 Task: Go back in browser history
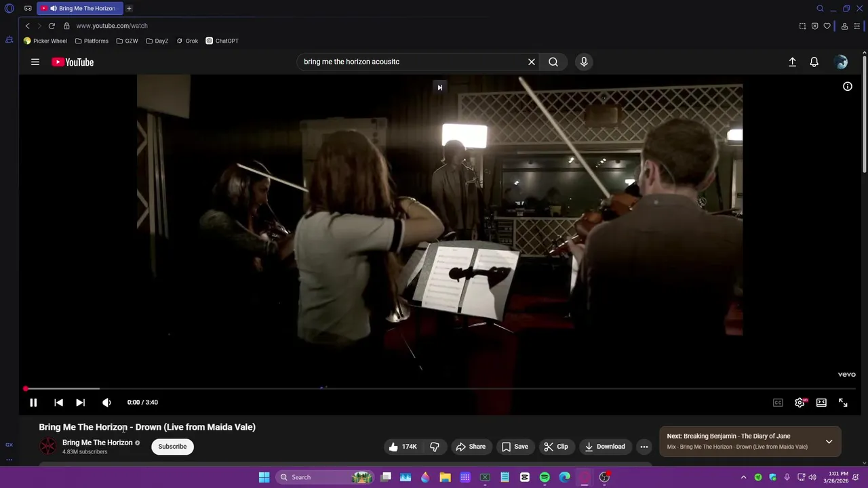tap(28, 26)
